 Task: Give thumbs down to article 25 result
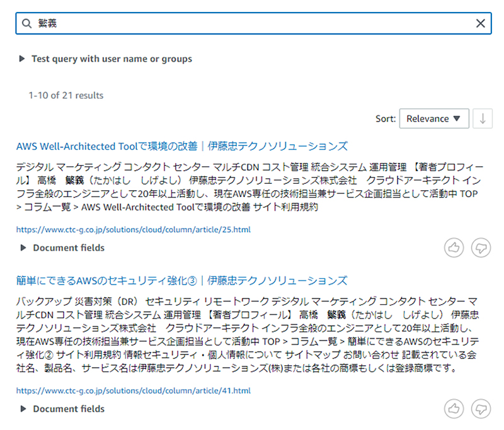pyautogui.click(x=481, y=247)
